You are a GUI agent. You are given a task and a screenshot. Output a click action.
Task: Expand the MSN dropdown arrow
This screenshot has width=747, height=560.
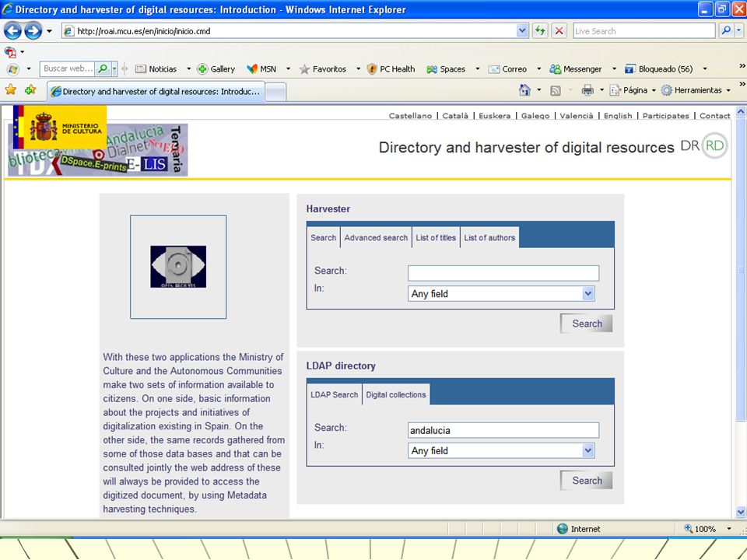pyautogui.click(x=288, y=69)
